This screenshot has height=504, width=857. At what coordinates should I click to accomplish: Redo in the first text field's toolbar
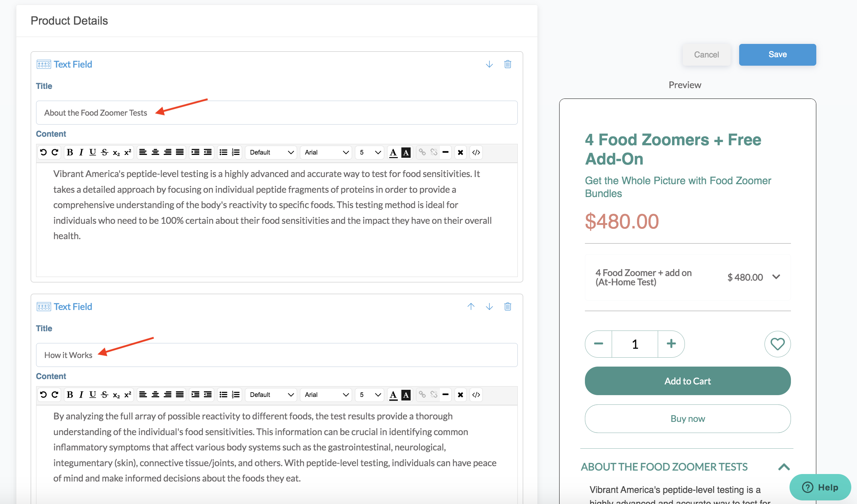(55, 152)
